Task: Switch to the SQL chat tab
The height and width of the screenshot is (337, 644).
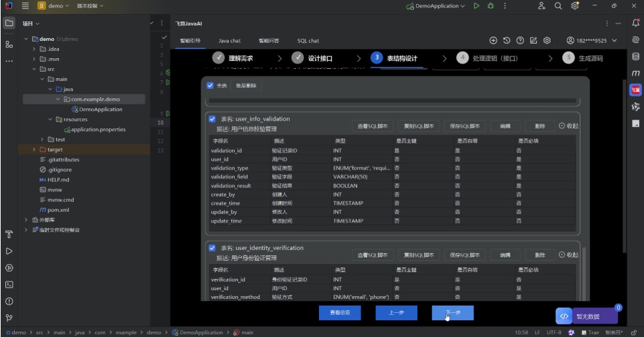Action: pos(308,41)
